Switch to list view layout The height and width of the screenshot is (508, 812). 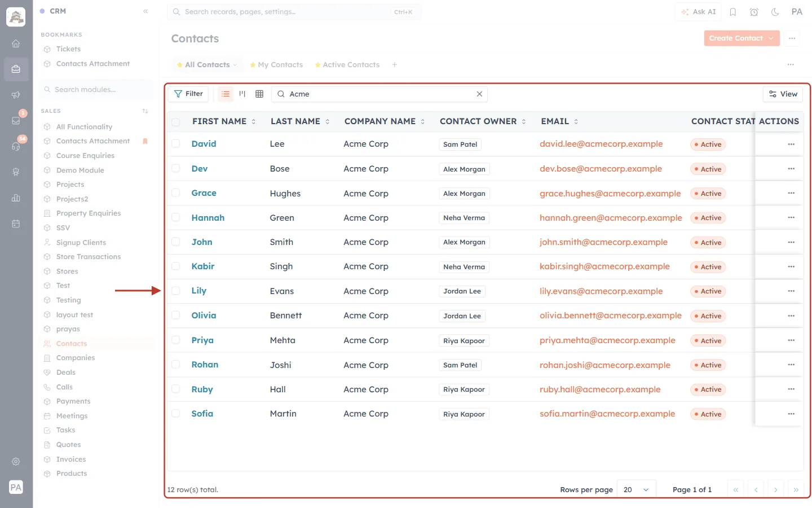coord(226,94)
